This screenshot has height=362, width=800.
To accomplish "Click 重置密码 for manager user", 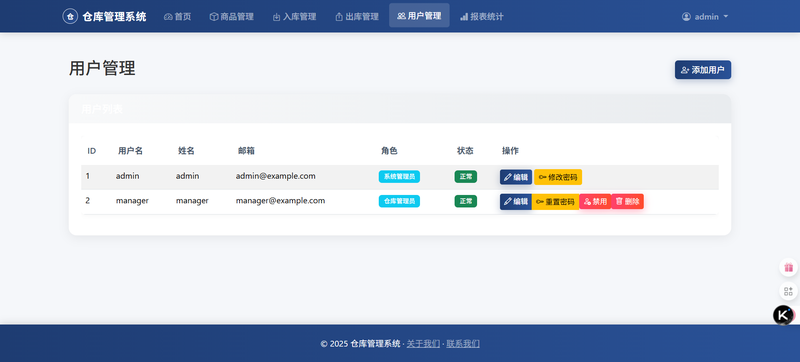I will pyautogui.click(x=556, y=201).
